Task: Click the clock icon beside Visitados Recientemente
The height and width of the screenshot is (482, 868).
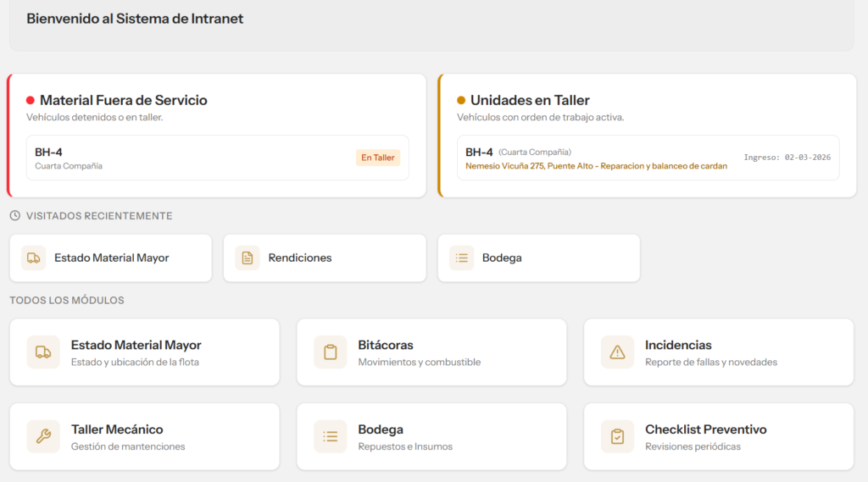Action: tap(15, 216)
